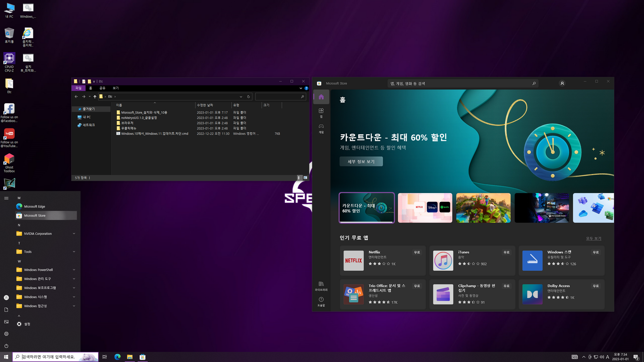
Task: Go up one folder level in Explorer
Action: click(95, 97)
